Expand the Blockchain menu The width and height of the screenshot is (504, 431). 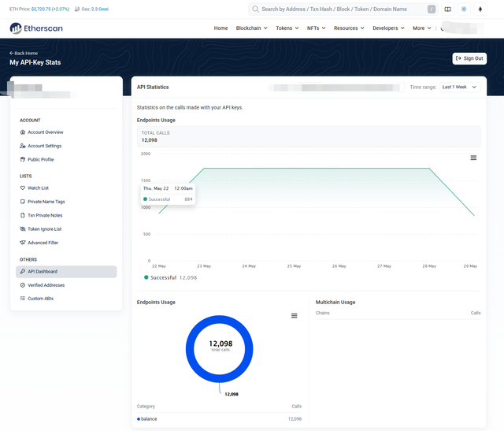click(x=252, y=28)
